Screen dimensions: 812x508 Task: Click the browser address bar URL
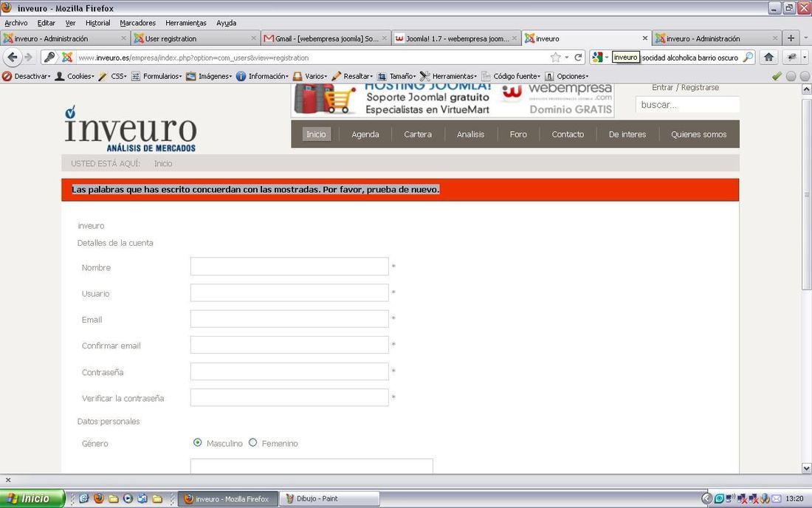tap(311, 58)
